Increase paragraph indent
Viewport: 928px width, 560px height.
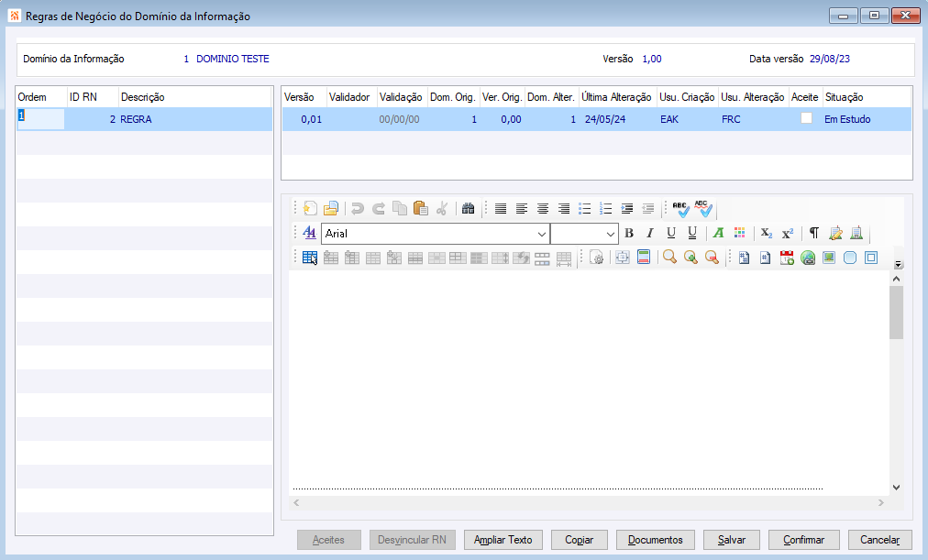coord(626,208)
